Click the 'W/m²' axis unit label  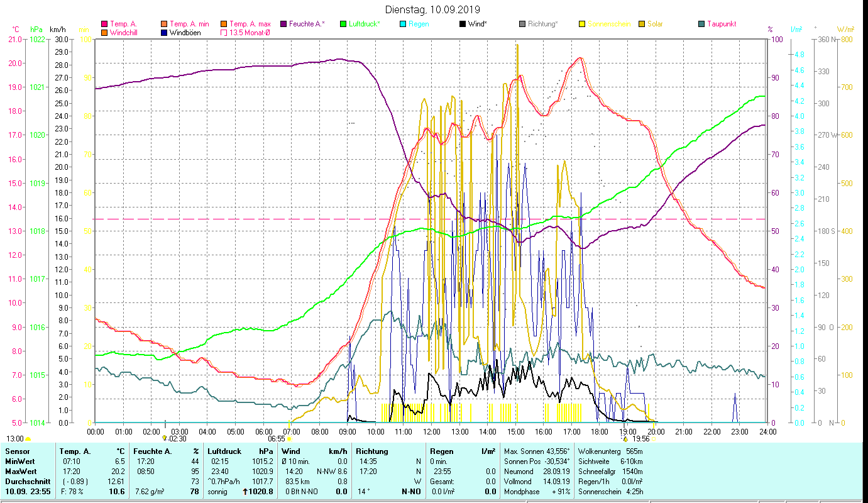844,30
